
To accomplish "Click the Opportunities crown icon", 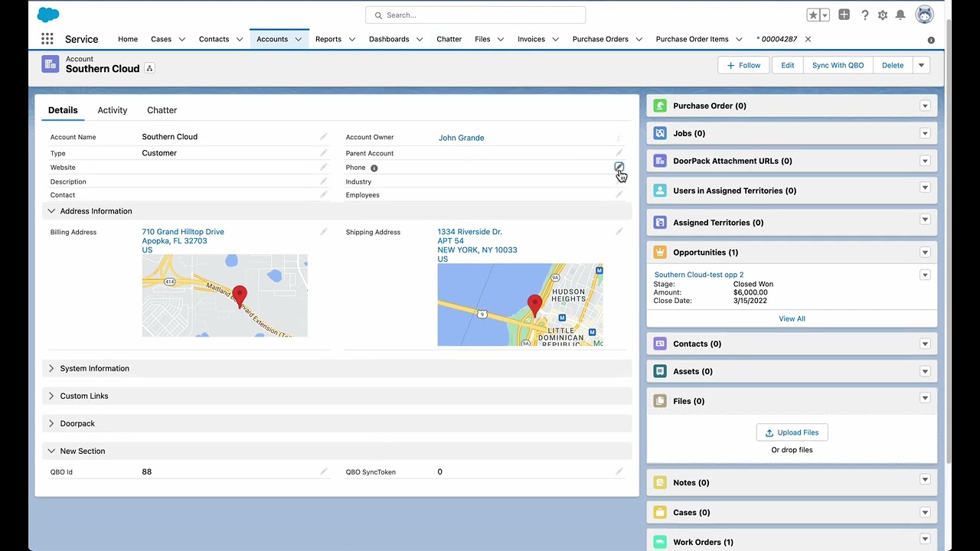I will tap(660, 252).
